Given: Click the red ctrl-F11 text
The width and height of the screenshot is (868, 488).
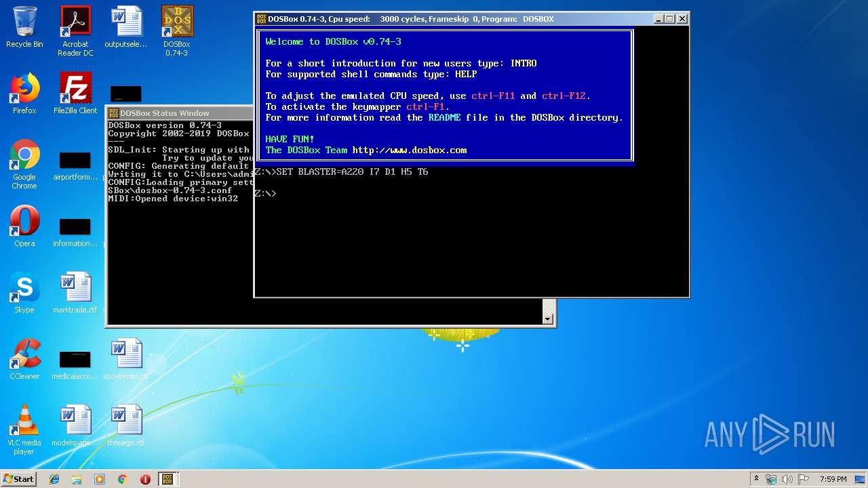Looking at the screenshot, I should pos(493,96).
